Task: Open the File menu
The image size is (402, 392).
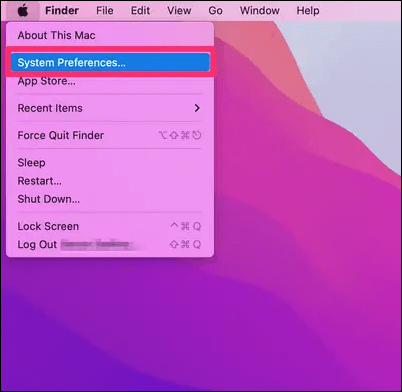Action: pos(105,11)
